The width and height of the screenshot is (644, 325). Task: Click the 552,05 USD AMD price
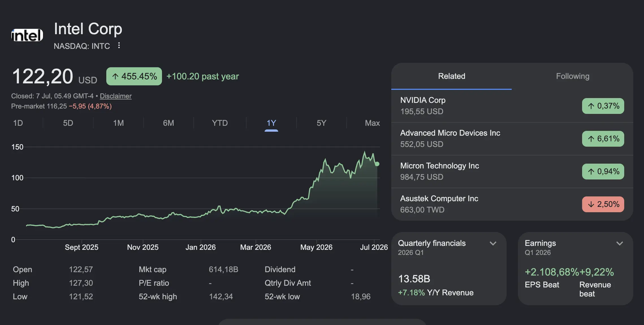[x=422, y=144]
